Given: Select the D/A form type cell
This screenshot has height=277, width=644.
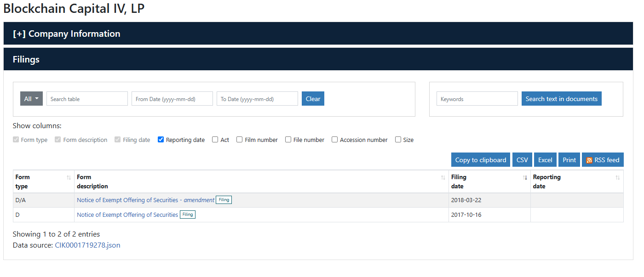Looking at the screenshot, I should pyautogui.click(x=44, y=200).
